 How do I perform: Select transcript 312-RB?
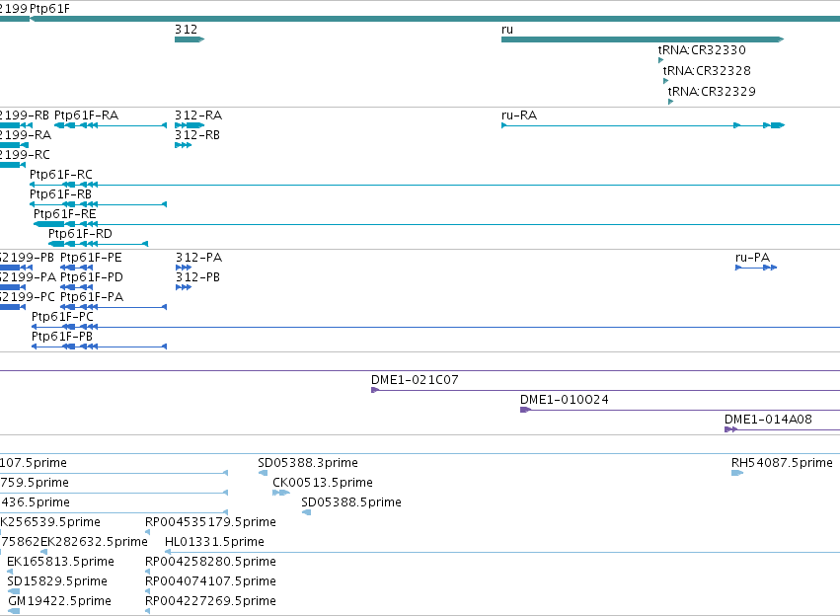click(184, 145)
